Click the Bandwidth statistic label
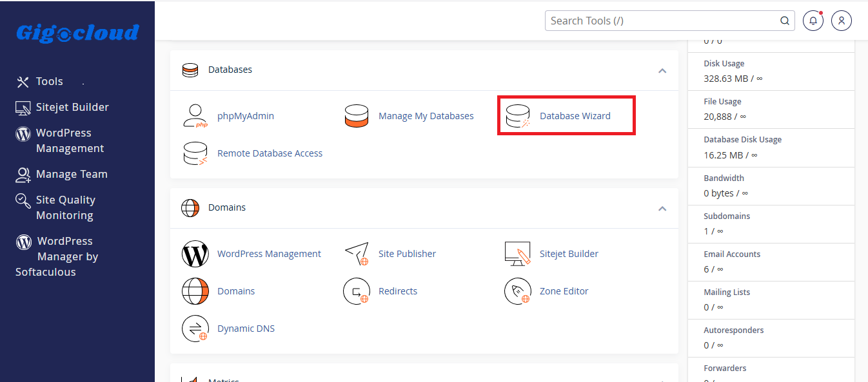The width and height of the screenshot is (868, 382). (724, 178)
